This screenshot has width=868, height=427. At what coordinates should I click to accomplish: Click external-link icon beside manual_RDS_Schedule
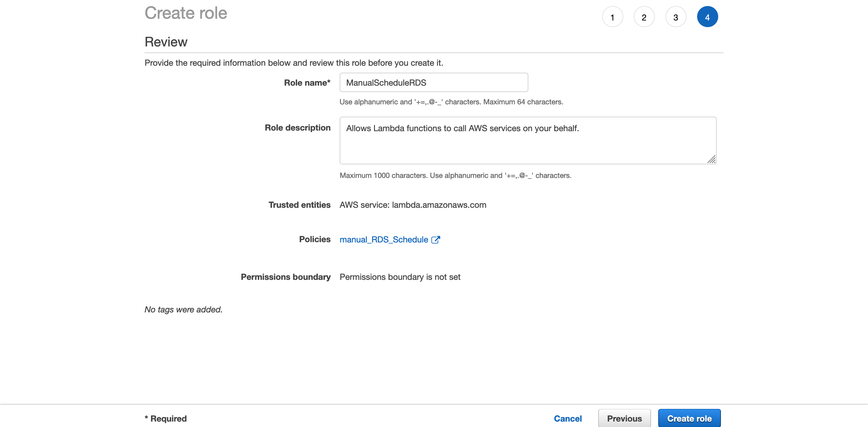[x=436, y=240]
